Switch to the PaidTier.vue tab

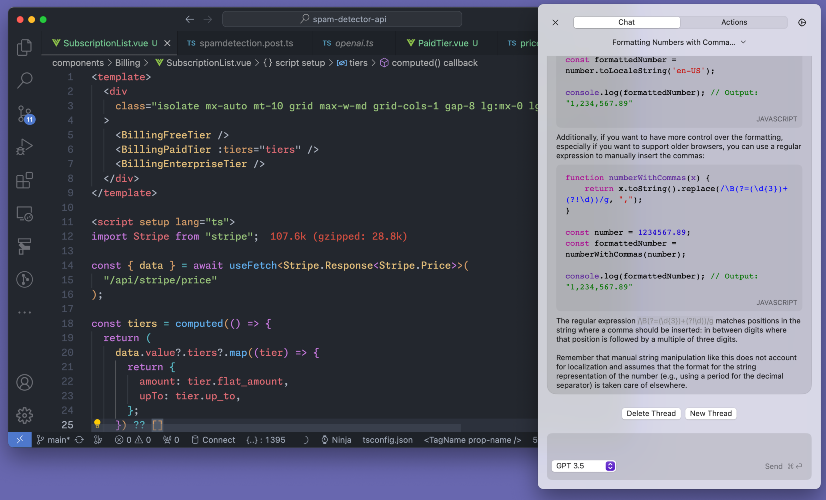(x=442, y=43)
